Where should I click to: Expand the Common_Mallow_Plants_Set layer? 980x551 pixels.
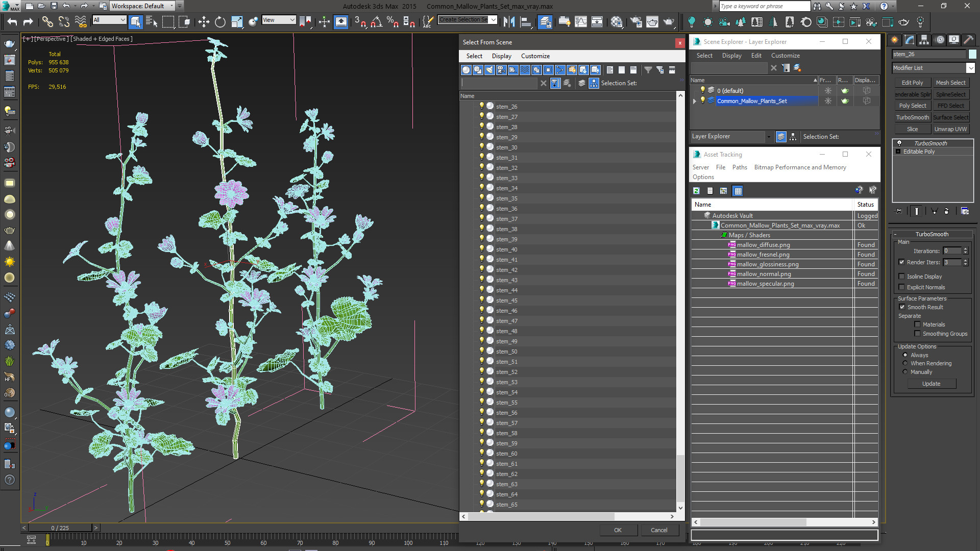click(x=694, y=101)
